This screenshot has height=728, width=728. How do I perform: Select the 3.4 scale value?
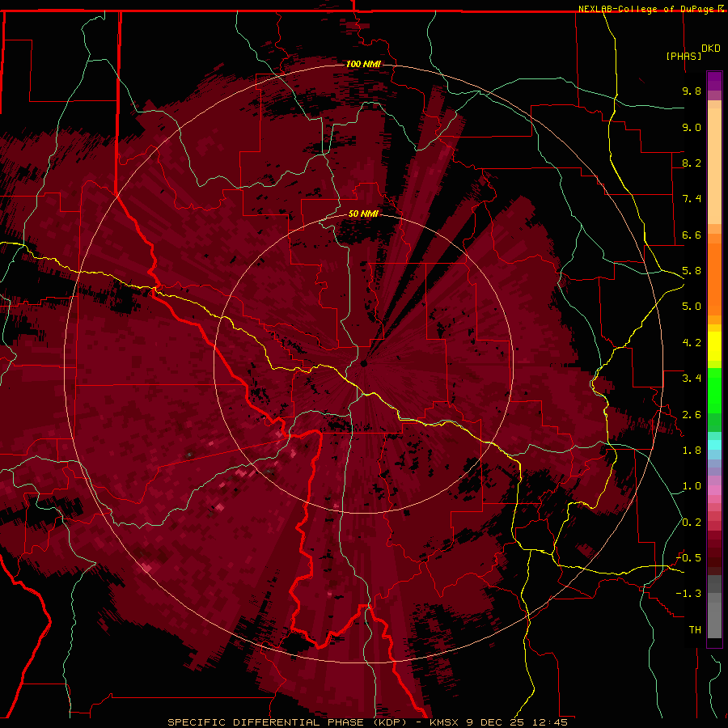click(x=692, y=379)
